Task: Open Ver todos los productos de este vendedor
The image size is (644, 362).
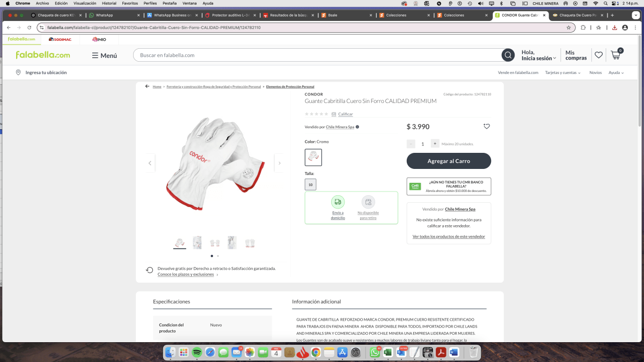Action: pos(449,237)
